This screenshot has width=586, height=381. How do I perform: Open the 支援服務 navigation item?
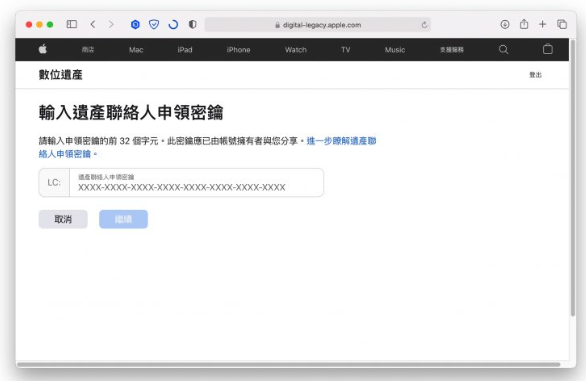click(x=451, y=50)
